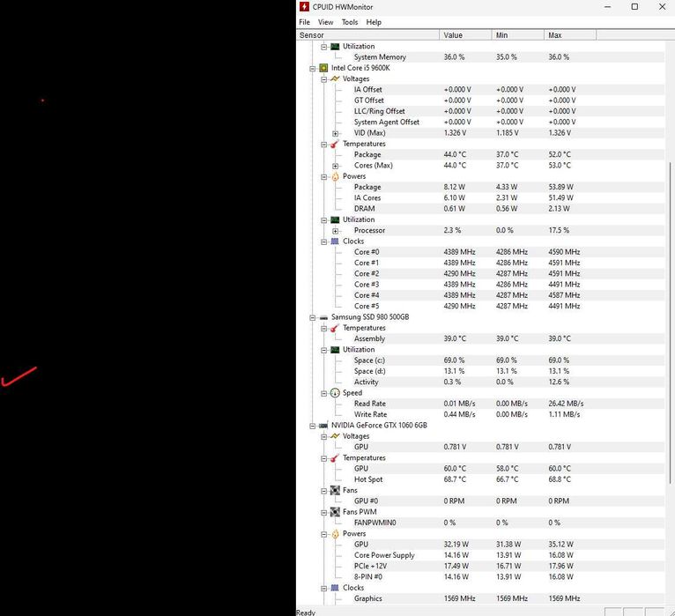Click the 53.89 W max package power
This screenshot has width=675, height=616.
(x=560, y=187)
